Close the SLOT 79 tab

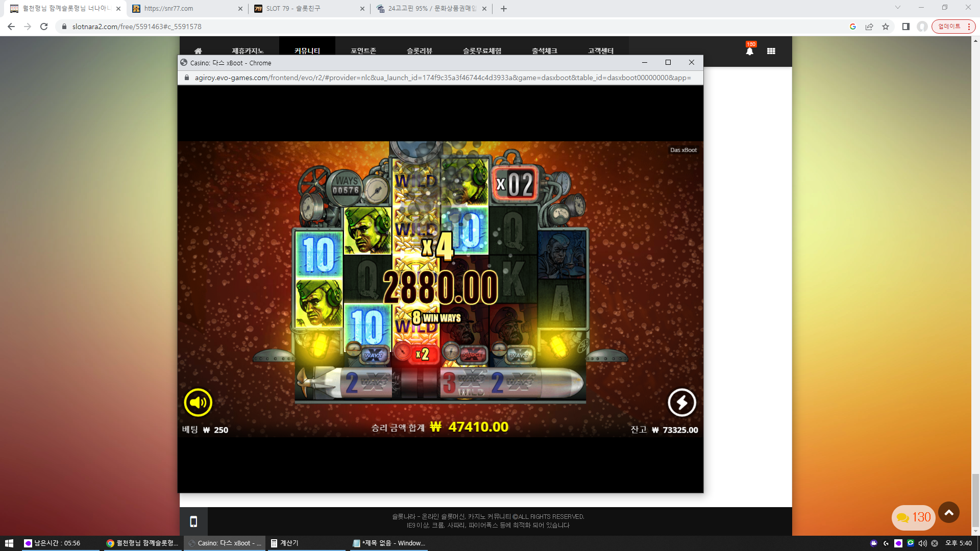click(362, 9)
